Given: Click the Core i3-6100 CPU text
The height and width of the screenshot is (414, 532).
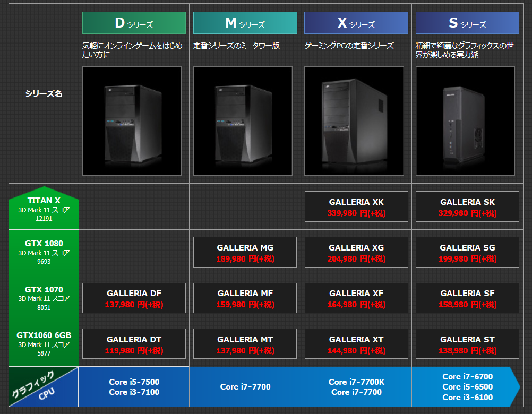Looking at the screenshot, I should pyautogui.click(x=468, y=398).
